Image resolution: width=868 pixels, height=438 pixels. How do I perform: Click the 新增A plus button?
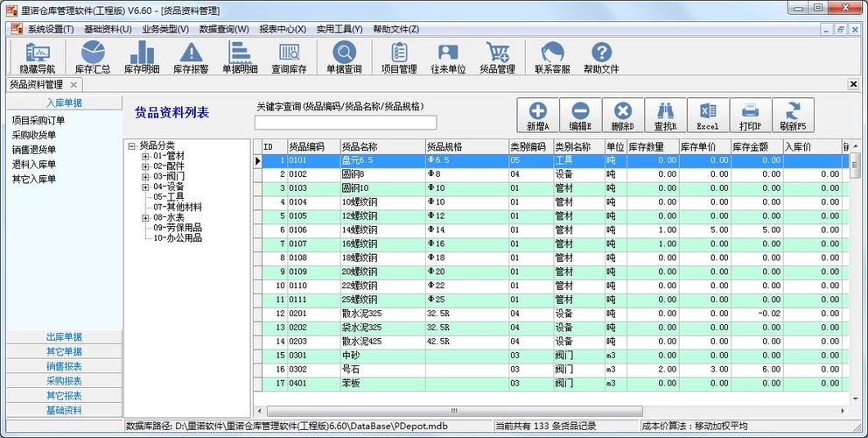pyautogui.click(x=537, y=115)
